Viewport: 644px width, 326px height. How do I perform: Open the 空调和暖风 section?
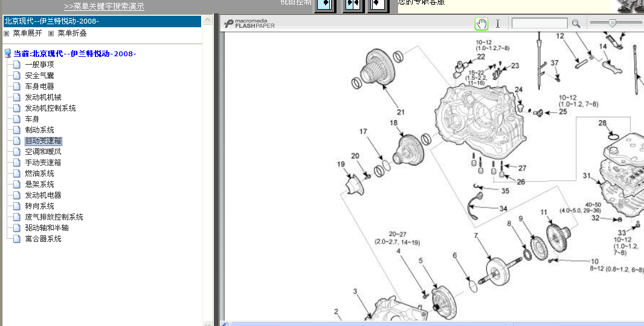pyautogui.click(x=43, y=152)
